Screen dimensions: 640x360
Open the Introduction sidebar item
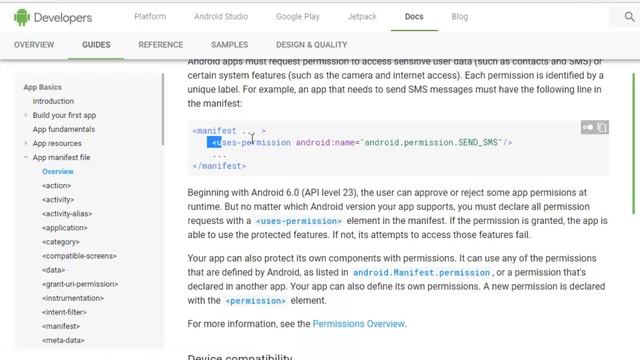point(53,101)
